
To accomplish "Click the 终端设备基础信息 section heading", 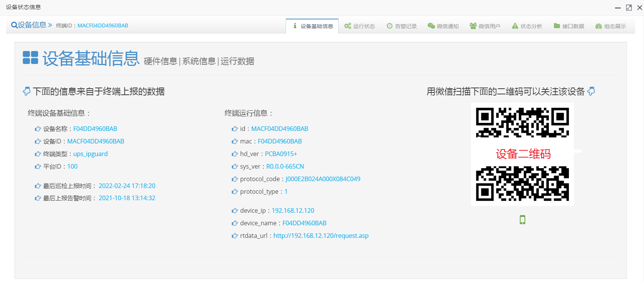I will 59,113.
